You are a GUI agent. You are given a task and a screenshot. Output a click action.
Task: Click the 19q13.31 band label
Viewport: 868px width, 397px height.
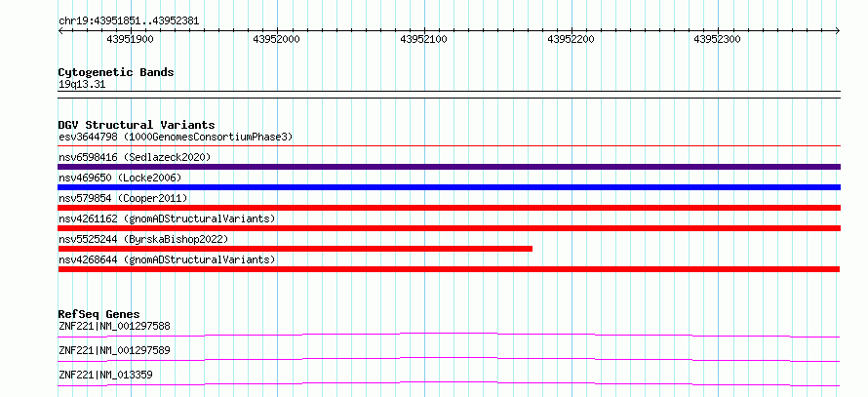coord(81,85)
